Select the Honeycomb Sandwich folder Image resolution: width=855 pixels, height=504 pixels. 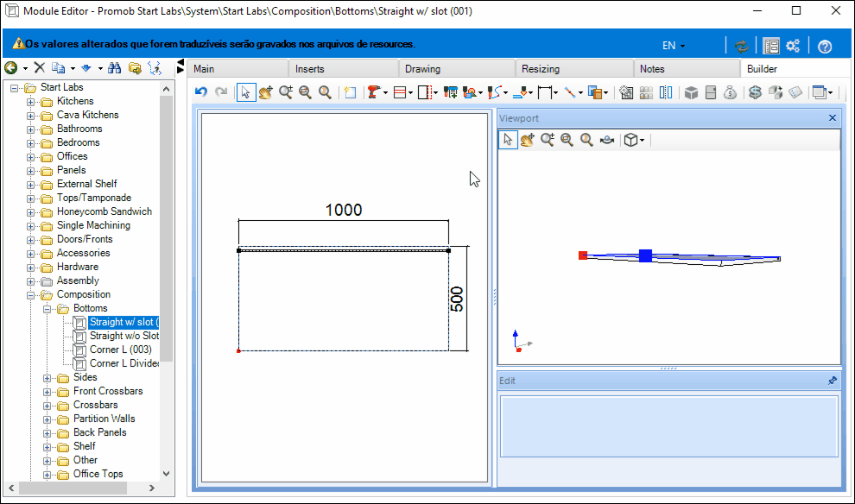[x=104, y=211]
